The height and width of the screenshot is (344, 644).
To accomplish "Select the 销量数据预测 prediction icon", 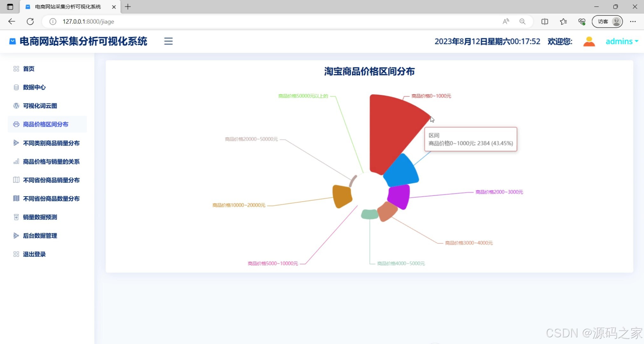I will 16,217.
